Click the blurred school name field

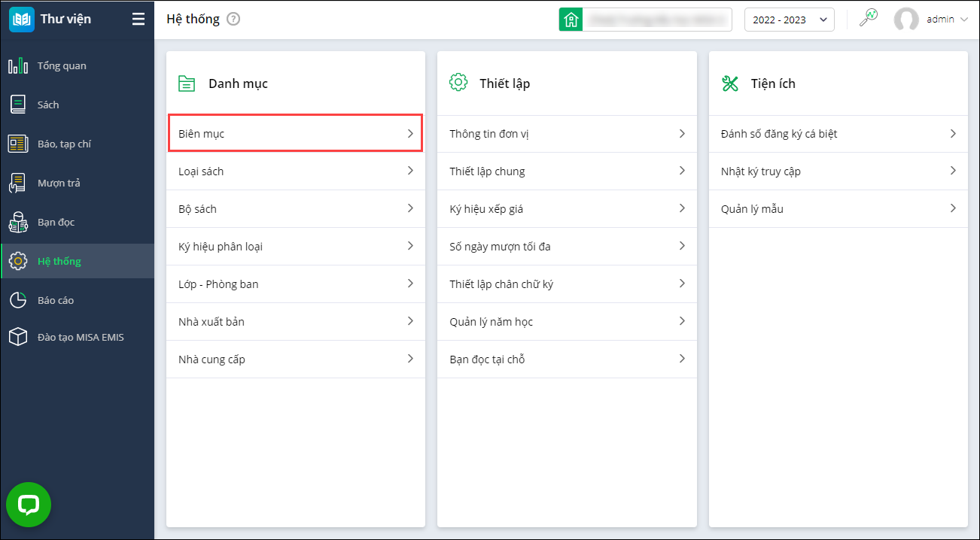tap(656, 20)
